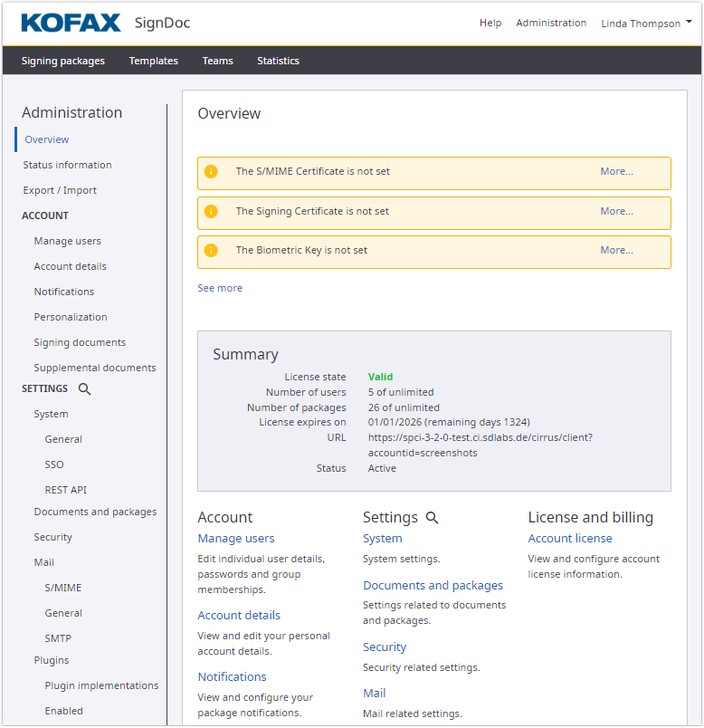Switch to the Templates tab
This screenshot has height=728, width=704.
pos(153,61)
